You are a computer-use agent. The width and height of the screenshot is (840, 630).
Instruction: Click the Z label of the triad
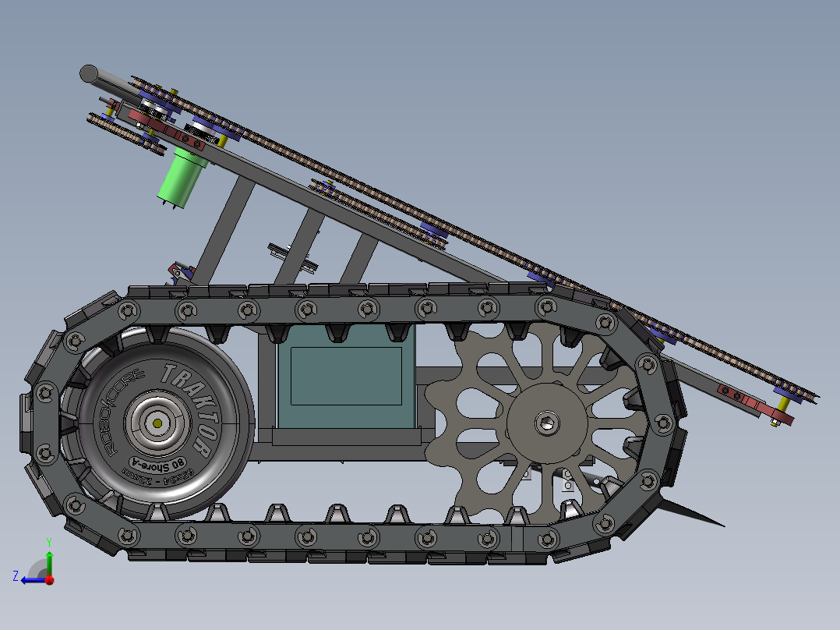(x=16, y=576)
